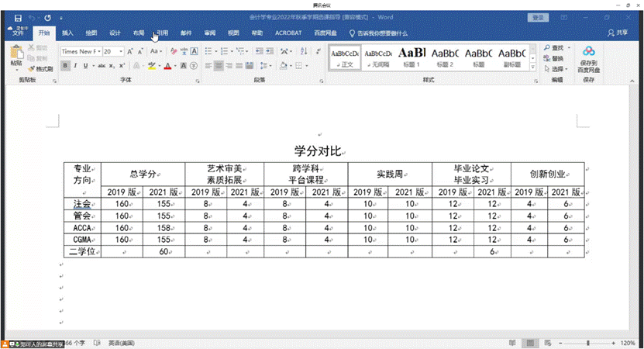Apply text highlight color
This screenshot has height=349, width=644.
pos(152,66)
